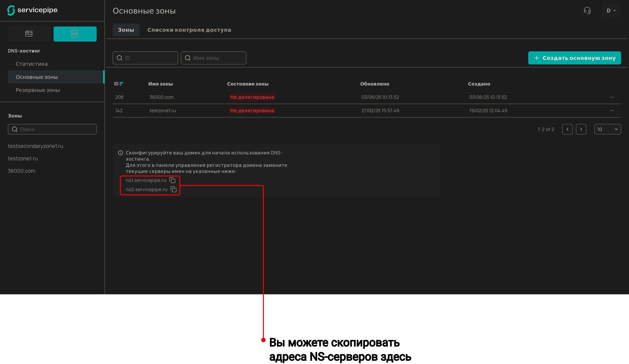The image size is (629, 364).
Task: Copy ns2.servicepipe.ru nameserver to clipboard
Action: coord(173,189)
